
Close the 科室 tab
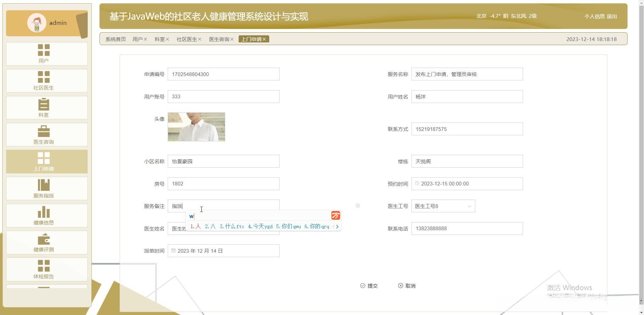(x=167, y=39)
